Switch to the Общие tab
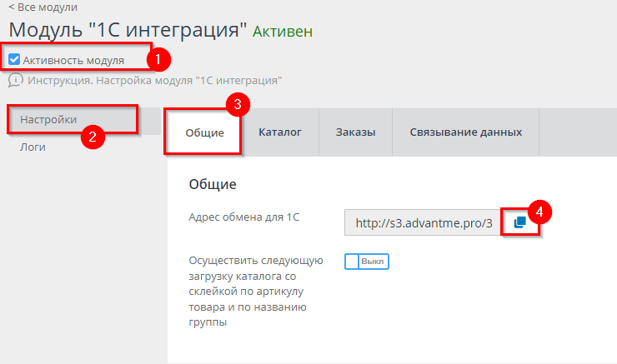Image resolution: width=617 pixels, height=364 pixels. (x=204, y=132)
